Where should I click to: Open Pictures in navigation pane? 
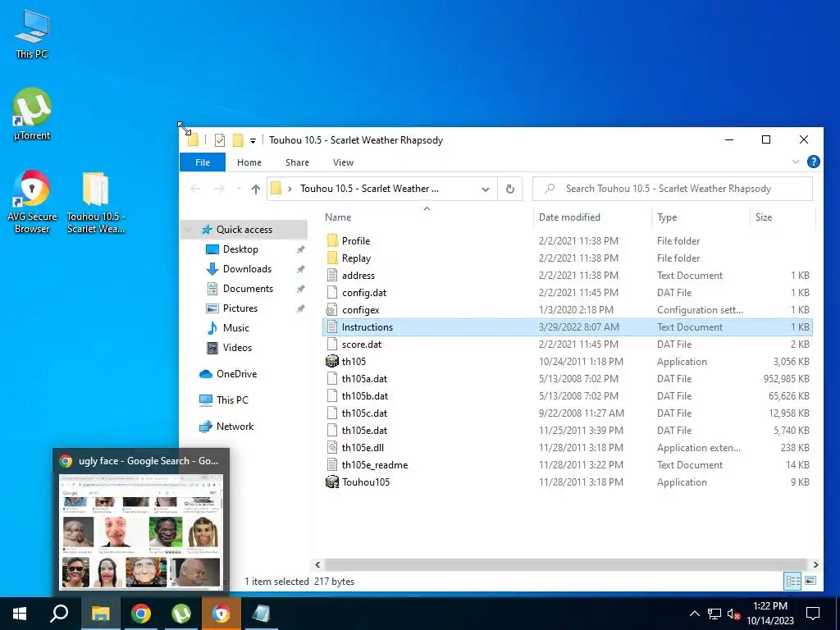click(x=240, y=308)
